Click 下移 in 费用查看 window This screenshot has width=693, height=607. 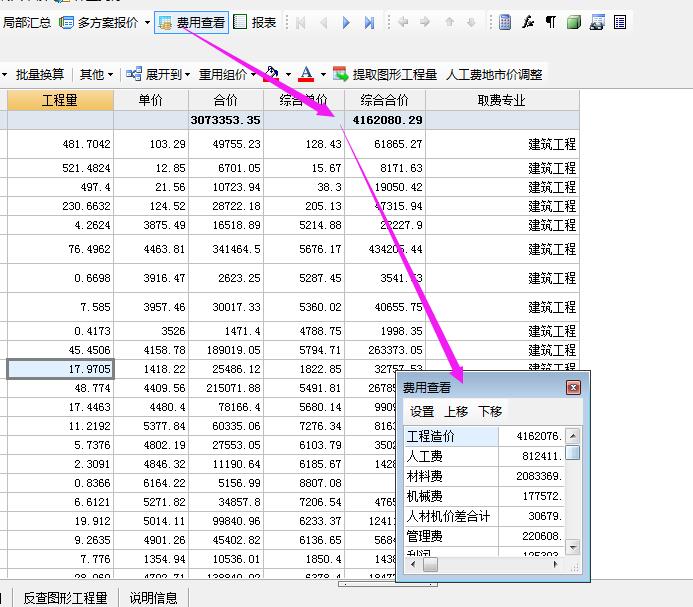[x=490, y=412]
